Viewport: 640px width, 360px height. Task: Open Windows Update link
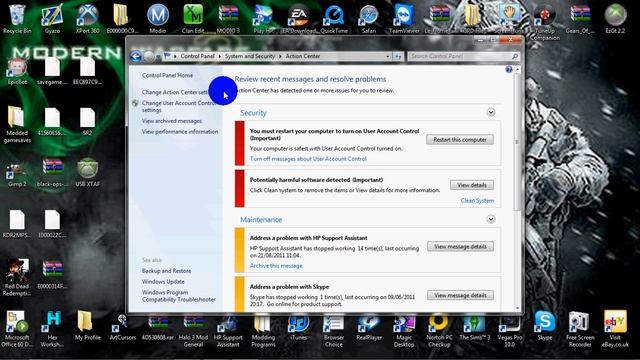tap(163, 282)
